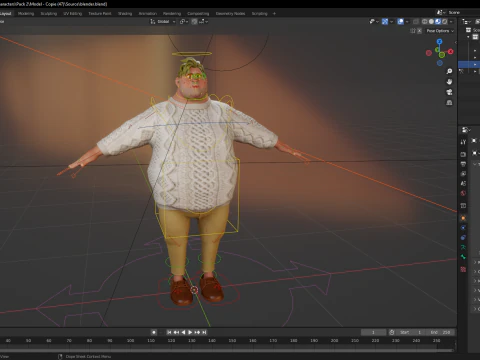The height and width of the screenshot is (360, 480).
Task: Open the Object Constraints properties tab icon
Action: pyautogui.click(x=463, y=238)
